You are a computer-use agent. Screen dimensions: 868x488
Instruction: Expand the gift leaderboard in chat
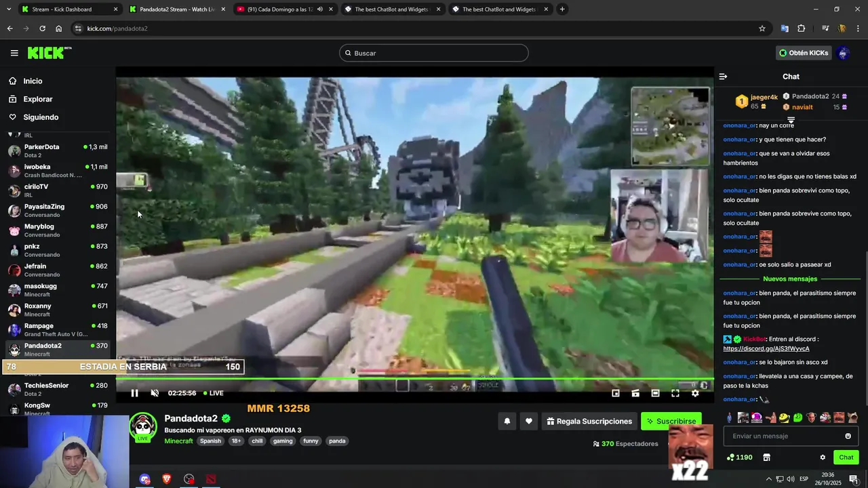[791, 120]
